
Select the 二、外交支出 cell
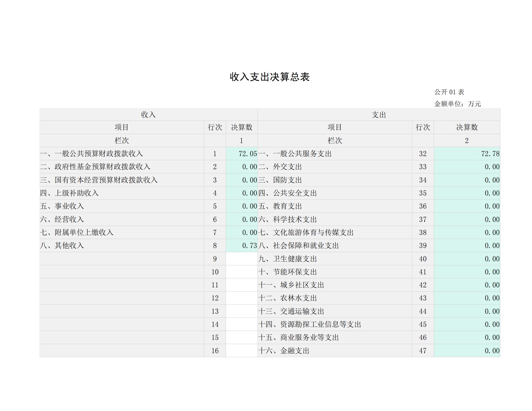335,167
